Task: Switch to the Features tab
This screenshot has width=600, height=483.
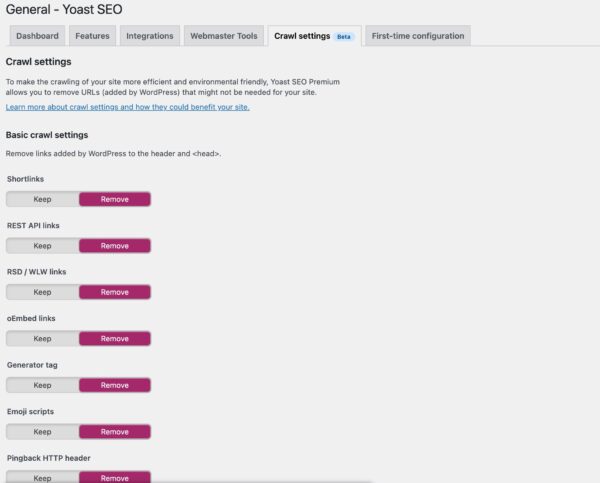Action: click(92, 36)
